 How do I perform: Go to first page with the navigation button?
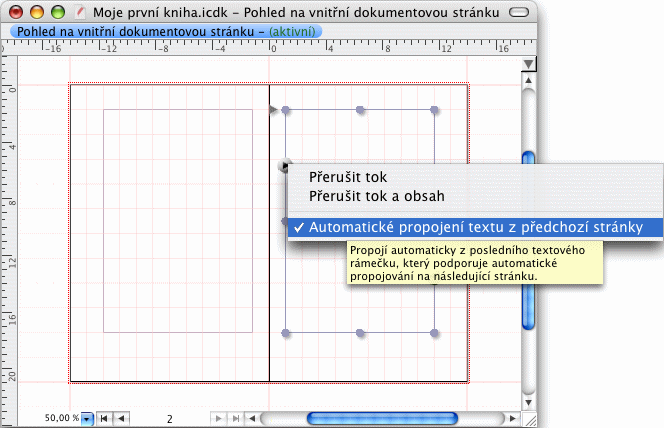pos(105,418)
